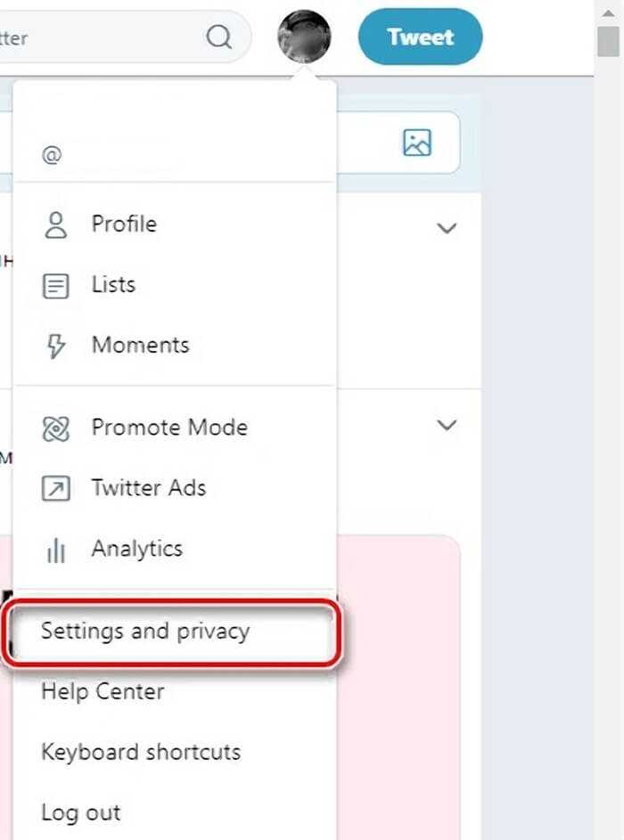
Task: Click the blue Tweet button
Action: tap(420, 37)
